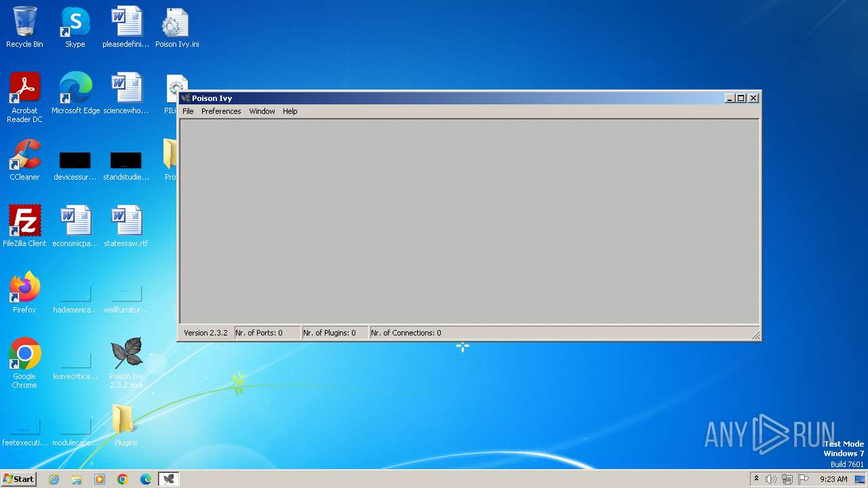The width and height of the screenshot is (868, 488).
Task: Close the Poison Ivy window
Action: point(753,98)
